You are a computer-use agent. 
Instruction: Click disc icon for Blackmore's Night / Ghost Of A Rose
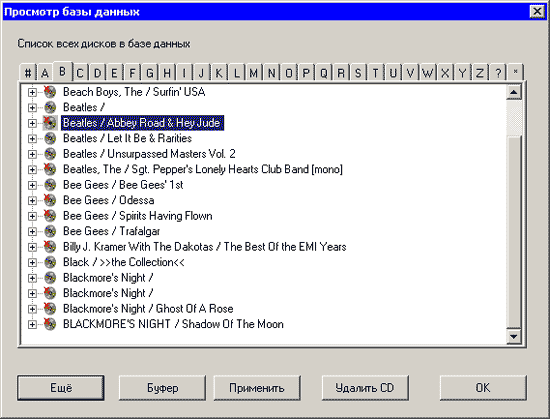pos(50,309)
